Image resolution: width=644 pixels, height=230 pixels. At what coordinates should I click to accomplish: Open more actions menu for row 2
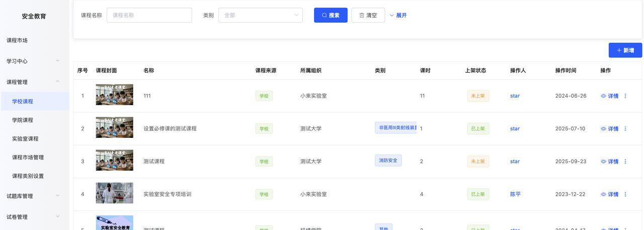[625, 129]
